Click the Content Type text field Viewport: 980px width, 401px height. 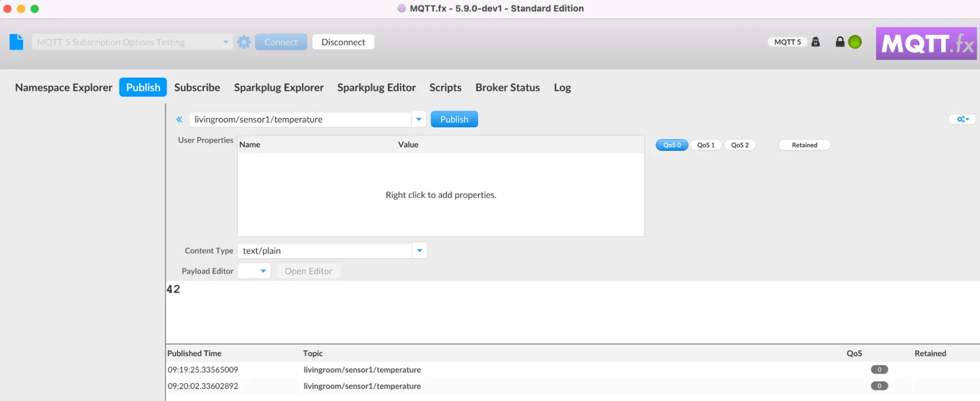[325, 251]
